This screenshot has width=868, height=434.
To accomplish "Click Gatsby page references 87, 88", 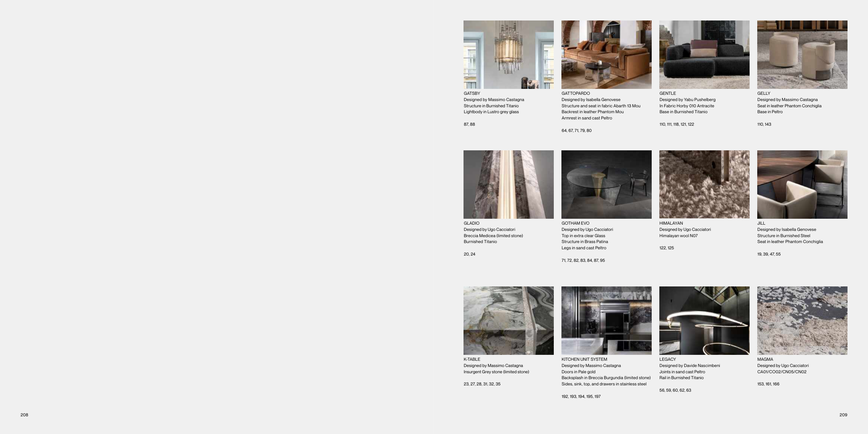I will click(469, 124).
